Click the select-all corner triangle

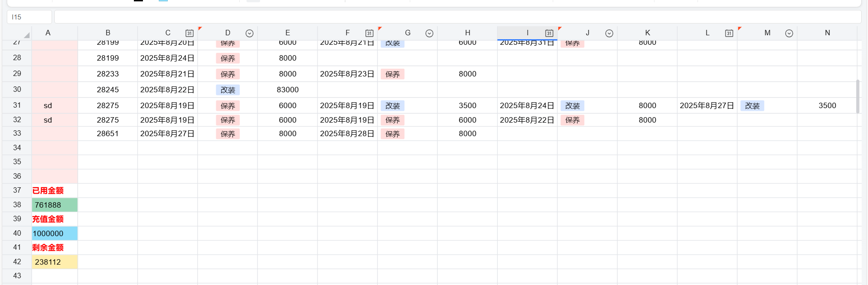click(27, 35)
